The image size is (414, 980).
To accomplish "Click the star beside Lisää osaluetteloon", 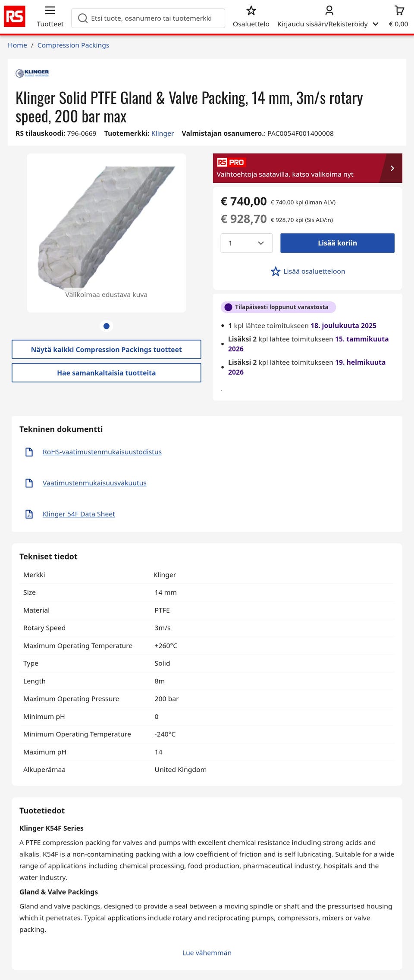I will (276, 272).
